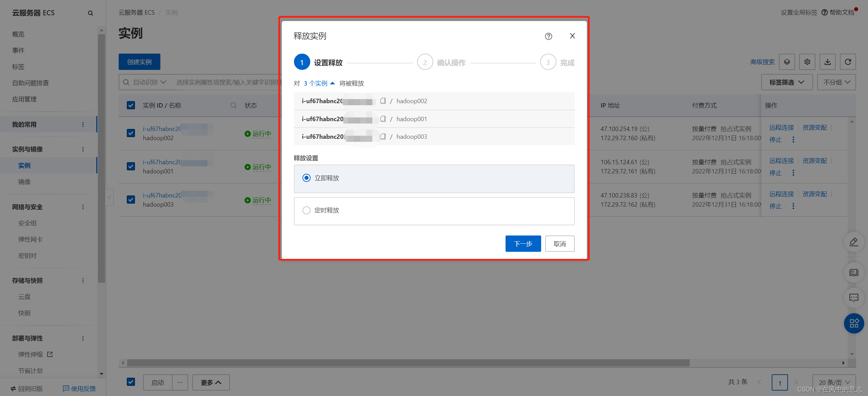Open the blue floating apps grid icon

(x=854, y=323)
